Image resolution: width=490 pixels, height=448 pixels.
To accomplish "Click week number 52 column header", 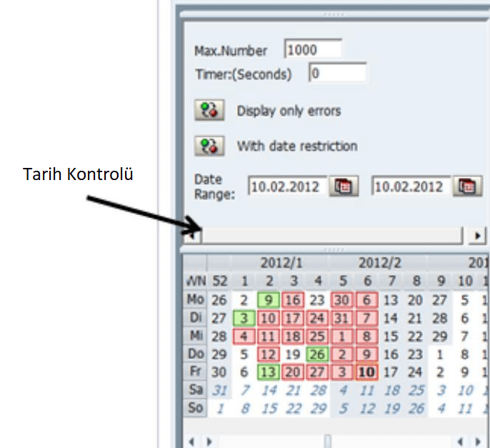I will [219, 280].
